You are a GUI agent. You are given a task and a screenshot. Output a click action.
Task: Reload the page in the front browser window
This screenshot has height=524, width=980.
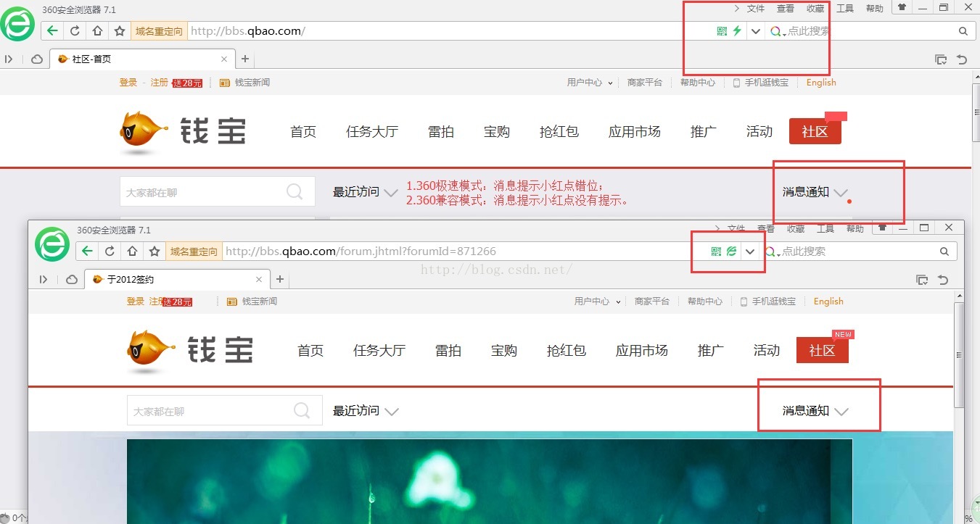(110, 251)
